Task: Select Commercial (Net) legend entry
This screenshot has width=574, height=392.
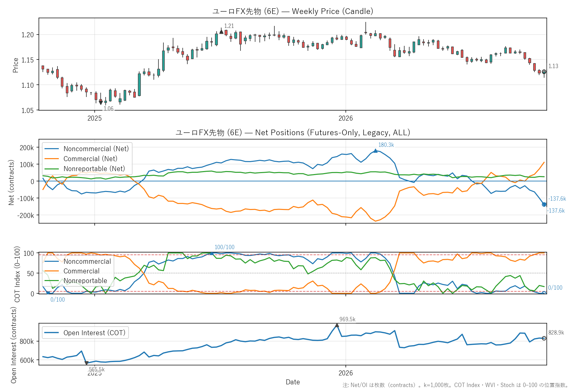Action: [x=81, y=159]
